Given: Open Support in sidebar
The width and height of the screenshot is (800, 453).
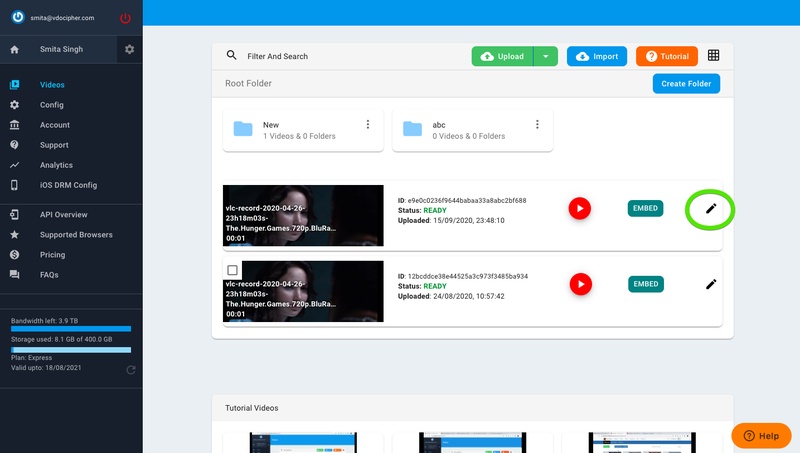Looking at the screenshot, I should pos(54,145).
